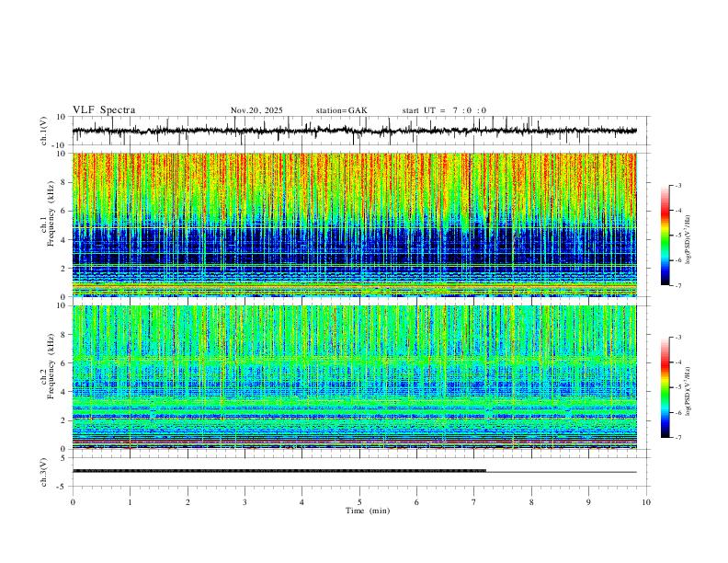Click the "2" kHz tick on ch.2 frequency axis
This screenshot has width=728, height=563.
pyautogui.click(x=64, y=420)
